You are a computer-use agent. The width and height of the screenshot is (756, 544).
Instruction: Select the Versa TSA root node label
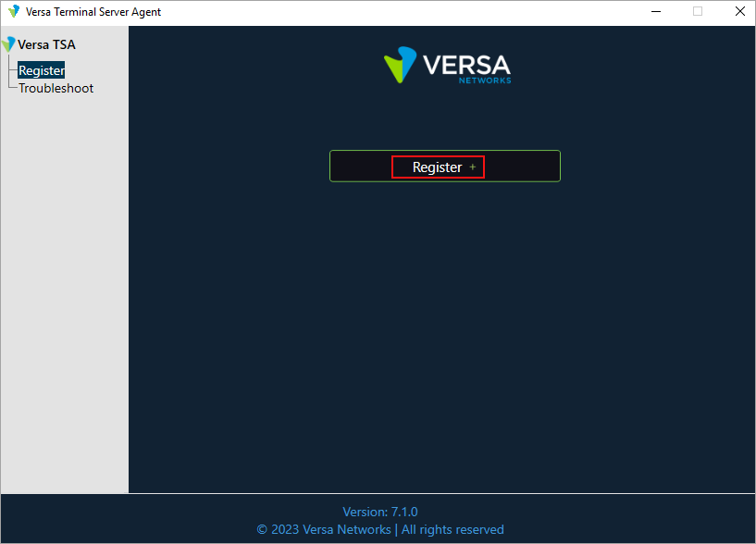tap(46, 44)
